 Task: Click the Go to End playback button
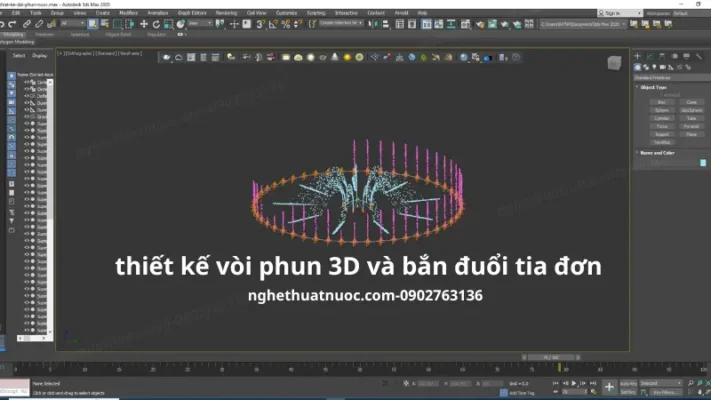[x=593, y=384]
